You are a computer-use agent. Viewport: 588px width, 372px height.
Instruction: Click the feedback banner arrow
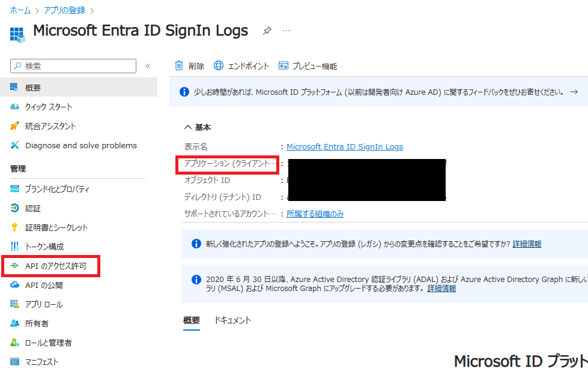coord(574,92)
